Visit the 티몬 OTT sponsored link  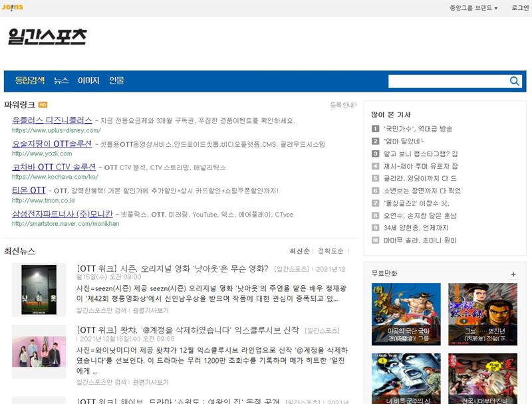point(29,190)
